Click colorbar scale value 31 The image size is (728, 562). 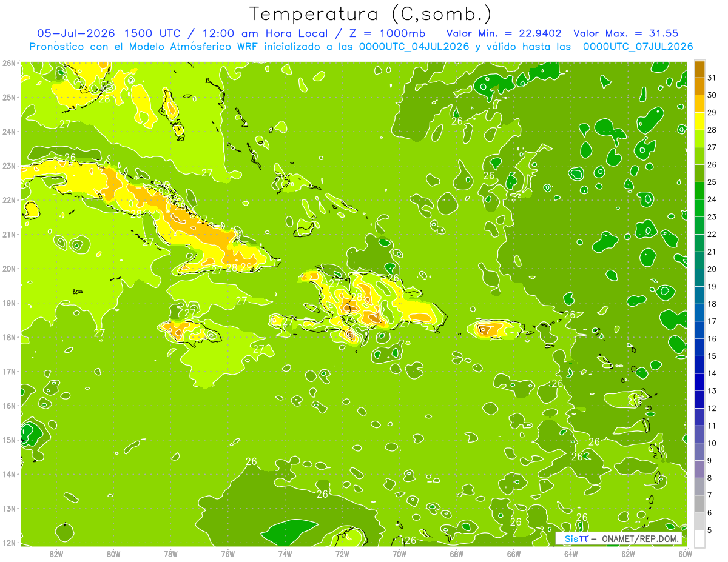pyautogui.click(x=712, y=78)
